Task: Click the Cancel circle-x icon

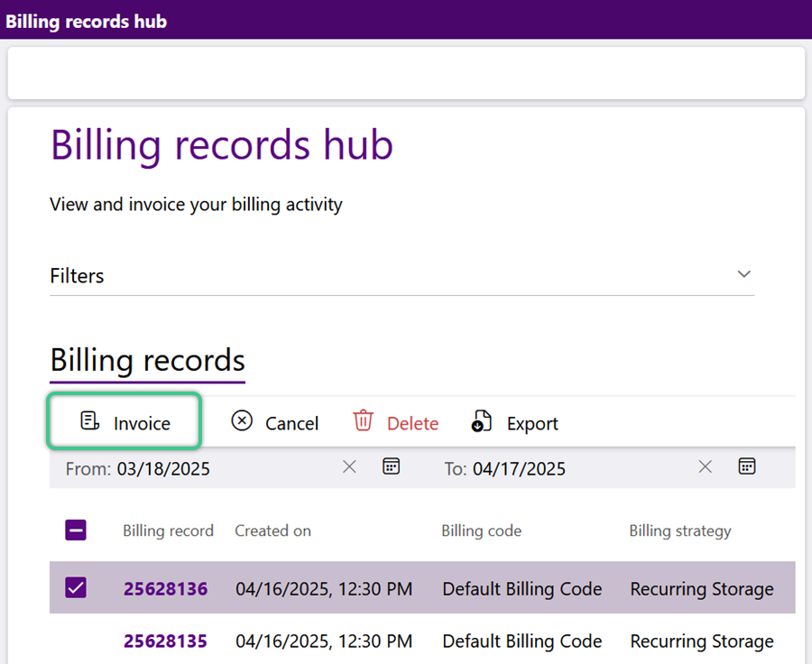Action: coord(242,420)
